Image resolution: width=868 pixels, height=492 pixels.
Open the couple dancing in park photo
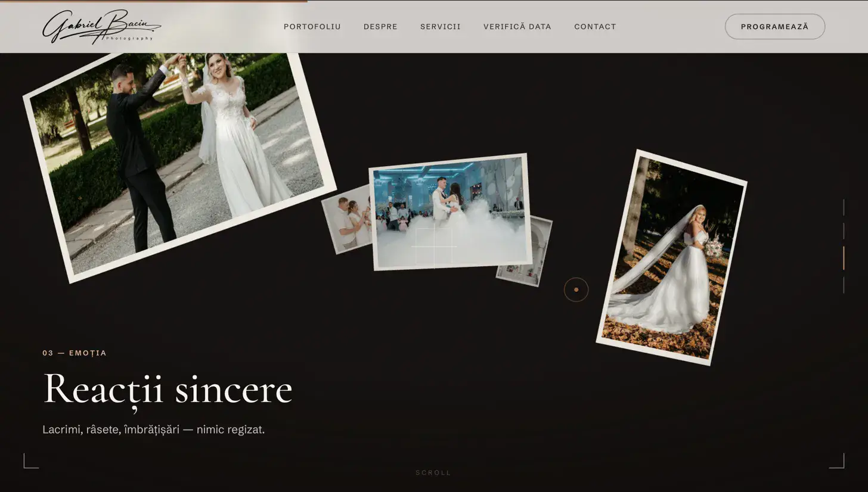point(179,161)
